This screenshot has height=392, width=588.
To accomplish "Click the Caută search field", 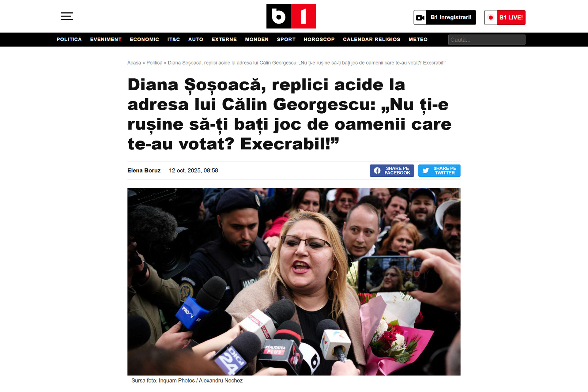I will pyautogui.click(x=487, y=40).
